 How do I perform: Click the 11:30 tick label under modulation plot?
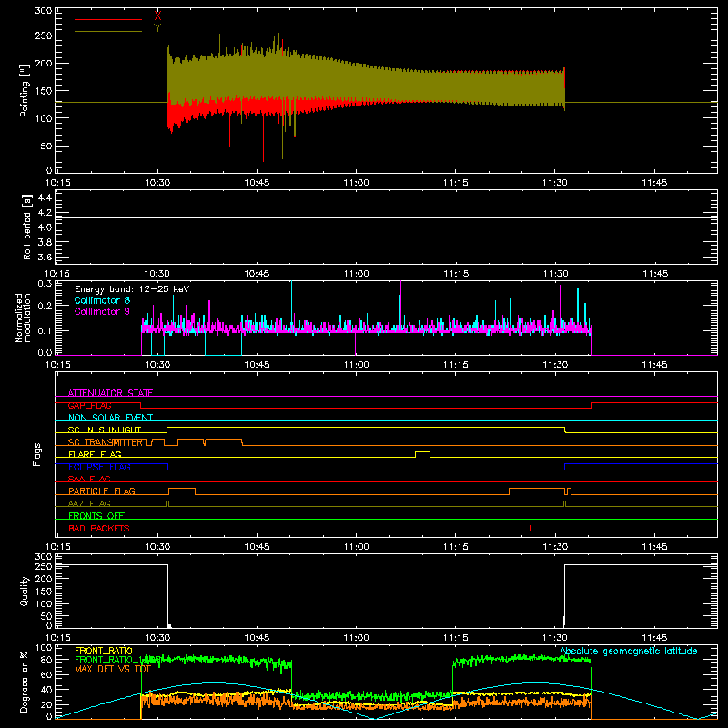555,365
